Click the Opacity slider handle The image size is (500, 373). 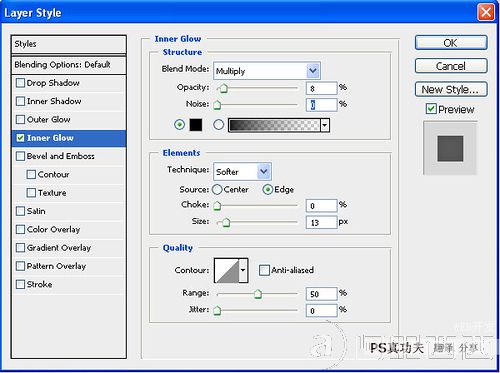(x=223, y=89)
